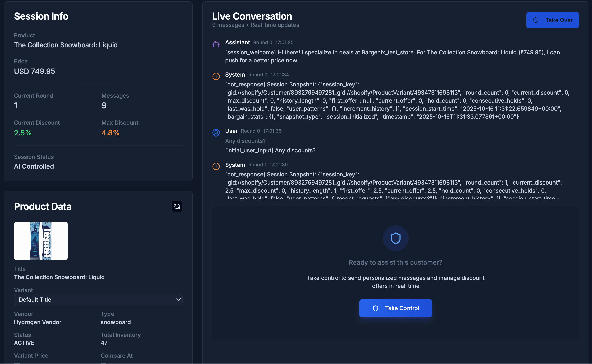592x364 pixels.
Task: Click the snowboard product thumbnail image
Action: coord(41,241)
